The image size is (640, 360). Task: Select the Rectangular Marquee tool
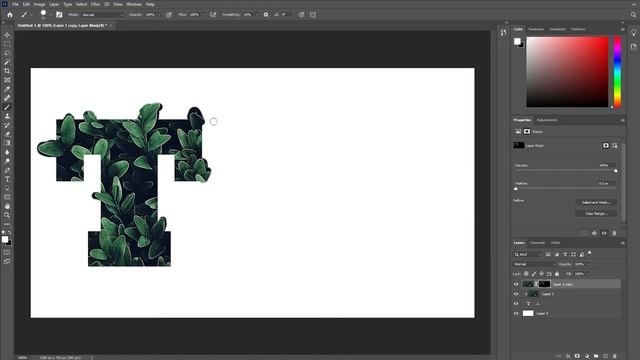[x=7, y=44]
